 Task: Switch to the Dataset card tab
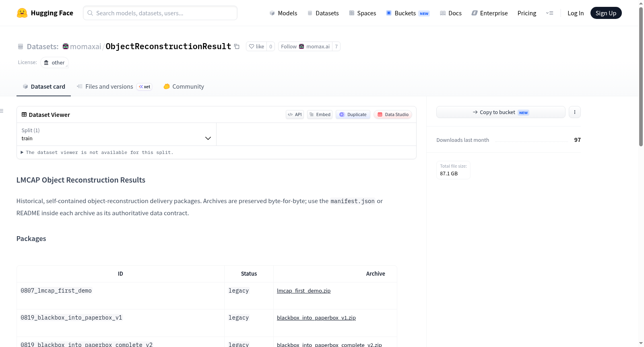pyautogui.click(x=43, y=87)
